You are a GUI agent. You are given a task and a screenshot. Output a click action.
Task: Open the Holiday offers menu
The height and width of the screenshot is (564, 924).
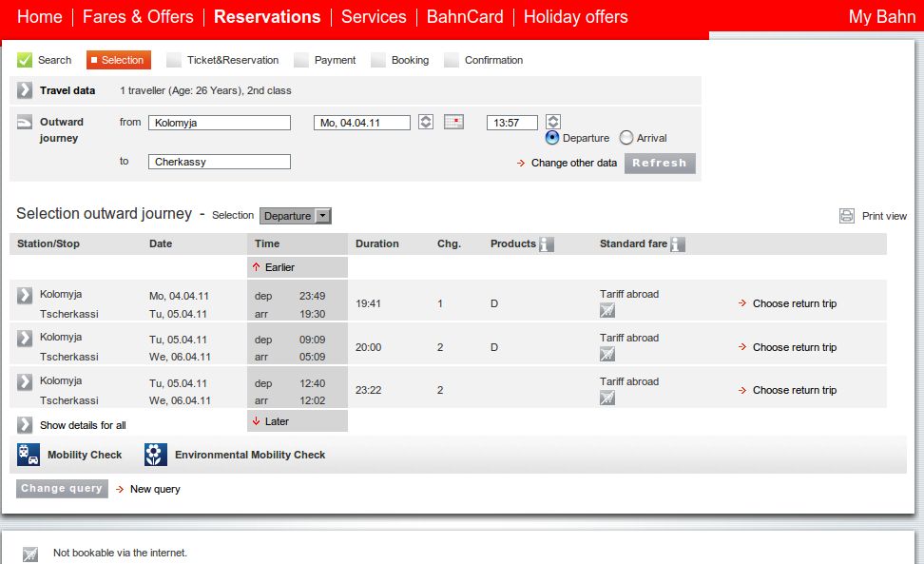click(576, 16)
